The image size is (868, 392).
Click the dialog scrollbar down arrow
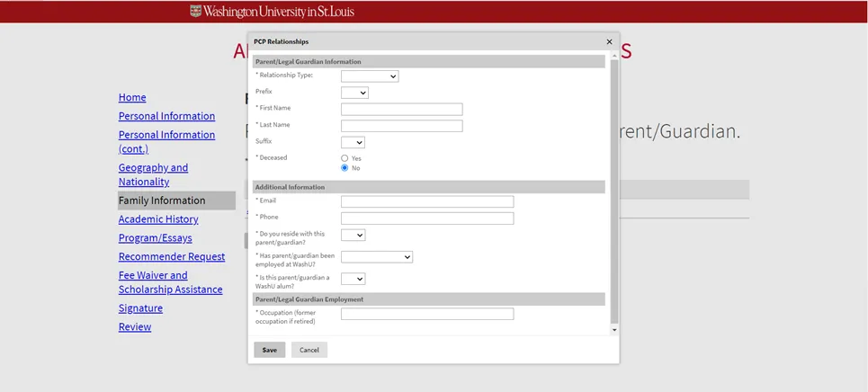[614, 330]
